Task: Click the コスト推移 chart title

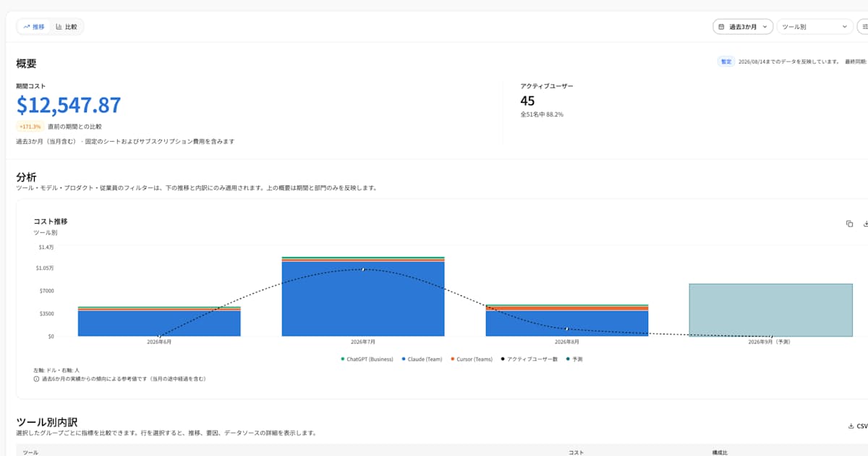Action: 51,221
